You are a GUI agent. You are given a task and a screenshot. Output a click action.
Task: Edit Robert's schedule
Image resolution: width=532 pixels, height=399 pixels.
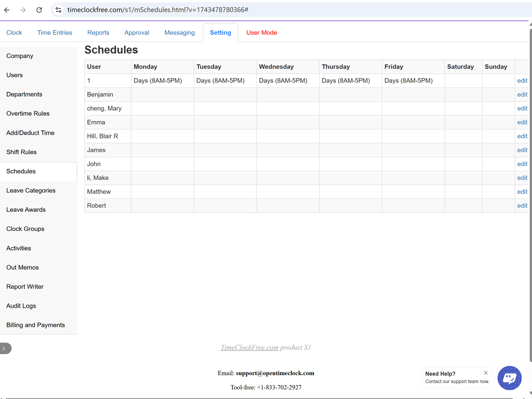point(522,206)
